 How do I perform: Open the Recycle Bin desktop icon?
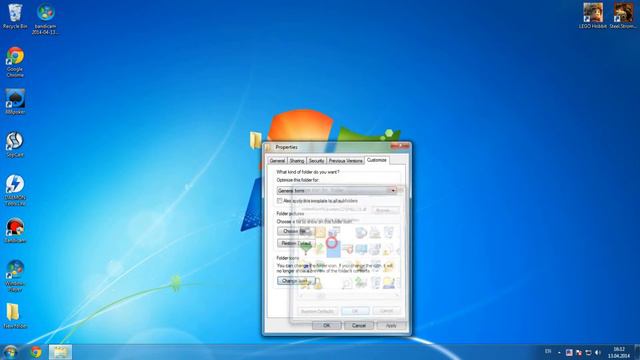pos(15,16)
